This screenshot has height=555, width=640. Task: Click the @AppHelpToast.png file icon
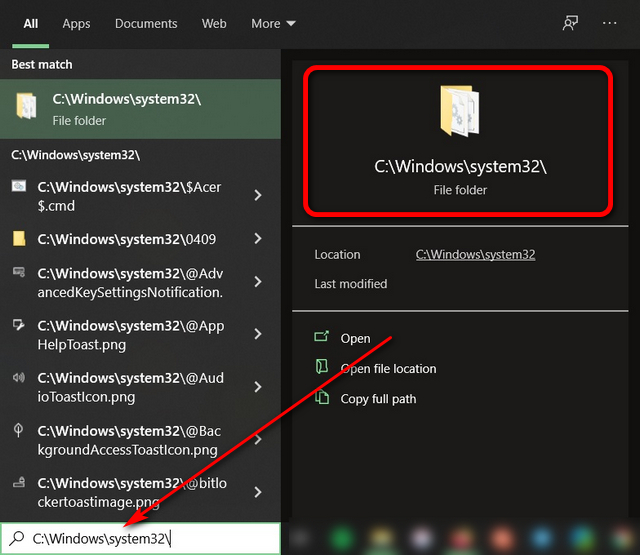coord(19,325)
